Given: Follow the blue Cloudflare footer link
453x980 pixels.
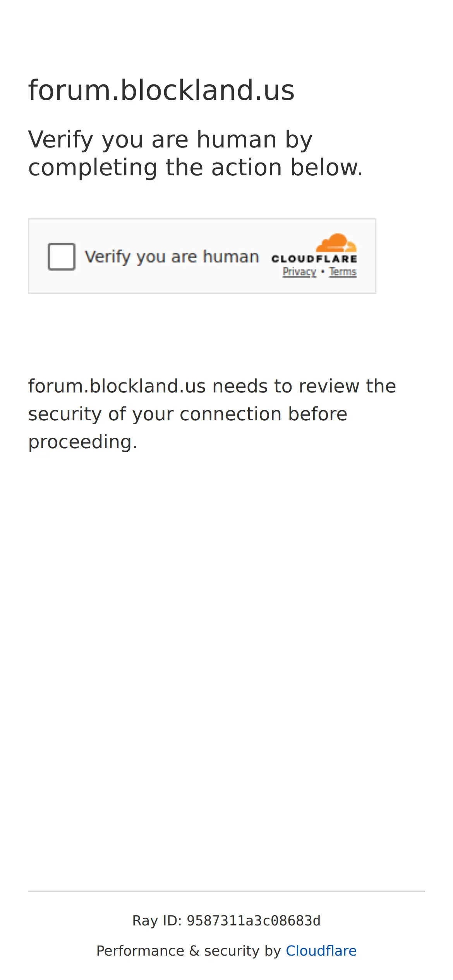Looking at the screenshot, I should pyautogui.click(x=321, y=951).
